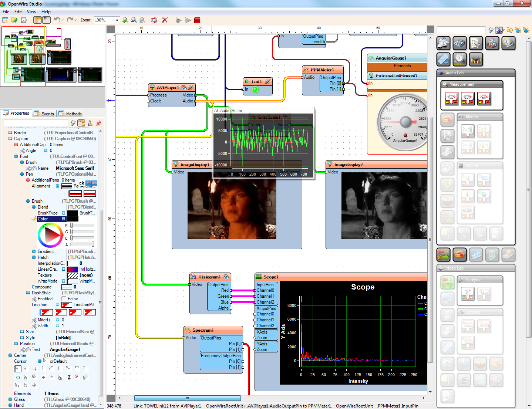Click the R color slider

[x=82, y=225]
